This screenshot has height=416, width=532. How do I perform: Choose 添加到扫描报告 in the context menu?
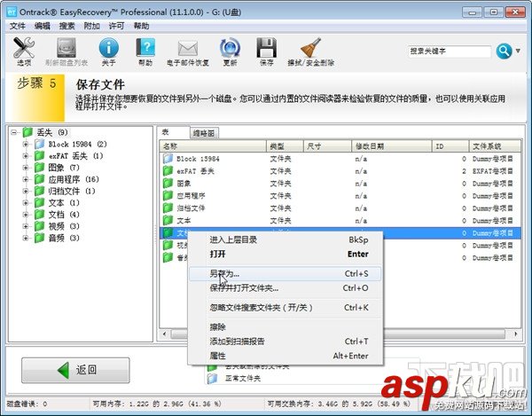click(285, 341)
